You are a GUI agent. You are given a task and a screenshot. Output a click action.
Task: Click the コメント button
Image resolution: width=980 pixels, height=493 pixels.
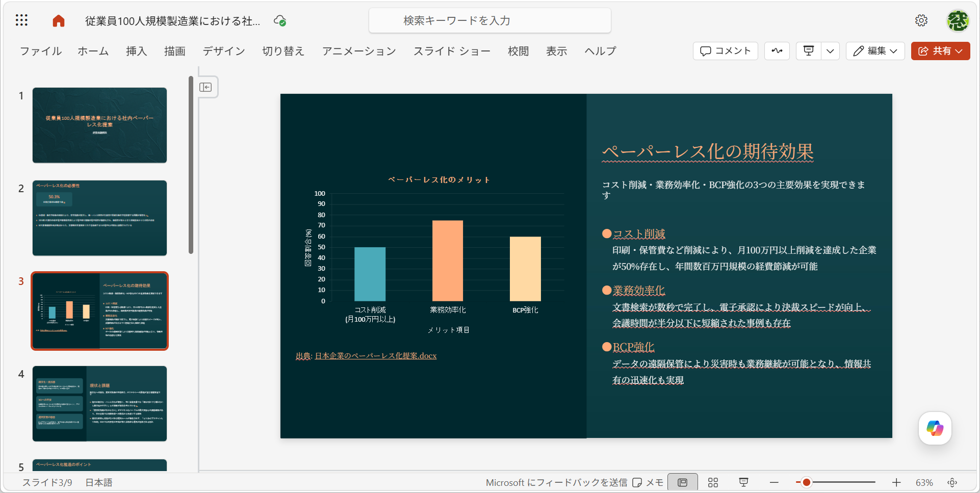pos(725,51)
